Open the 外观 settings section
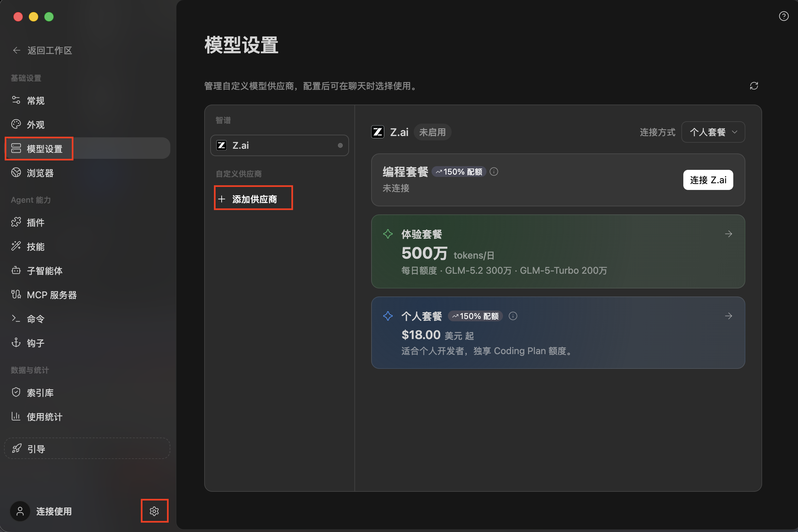798x532 pixels. [x=87, y=125]
